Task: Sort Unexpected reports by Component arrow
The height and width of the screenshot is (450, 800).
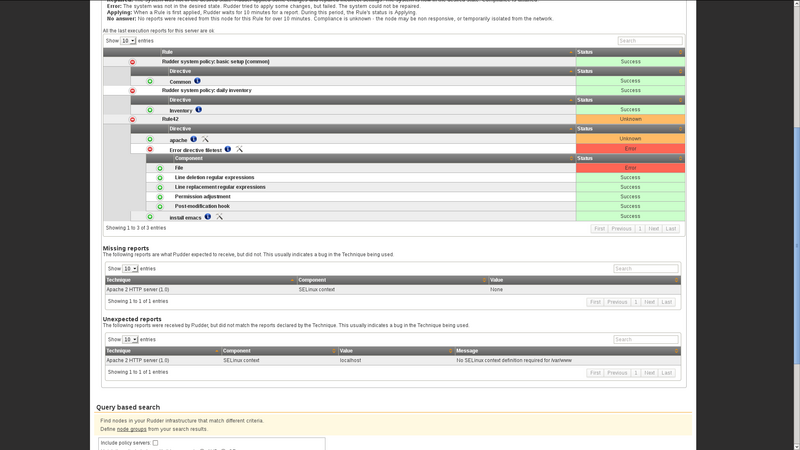Action: click(x=334, y=351)
